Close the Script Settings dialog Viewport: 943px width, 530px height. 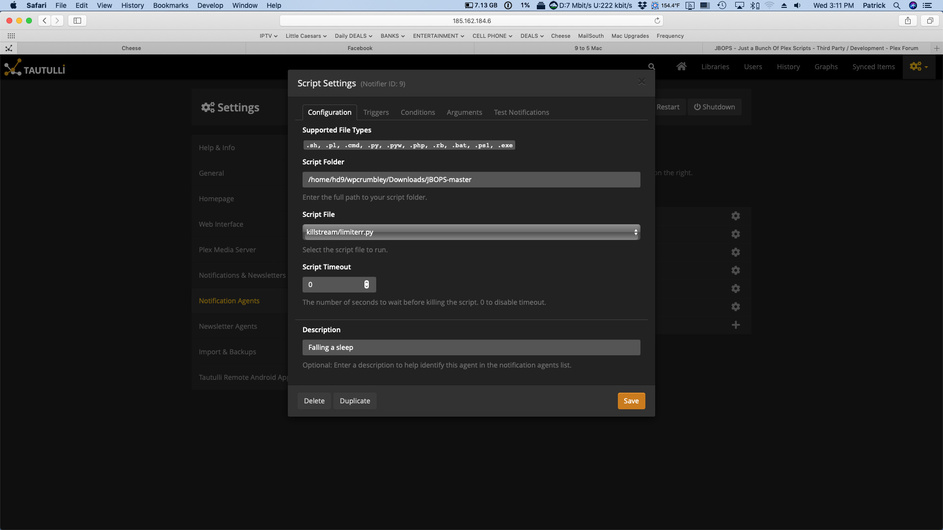click(641, 81)
